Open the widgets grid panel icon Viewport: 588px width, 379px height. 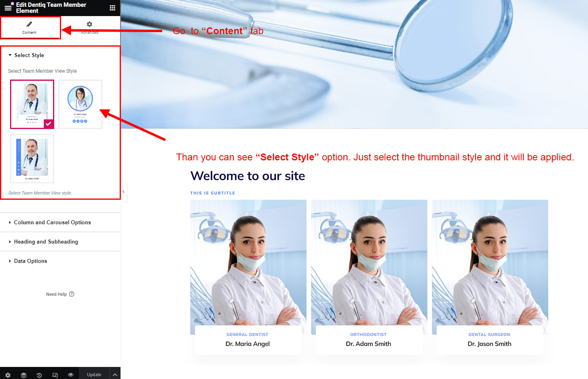point(112,8)
